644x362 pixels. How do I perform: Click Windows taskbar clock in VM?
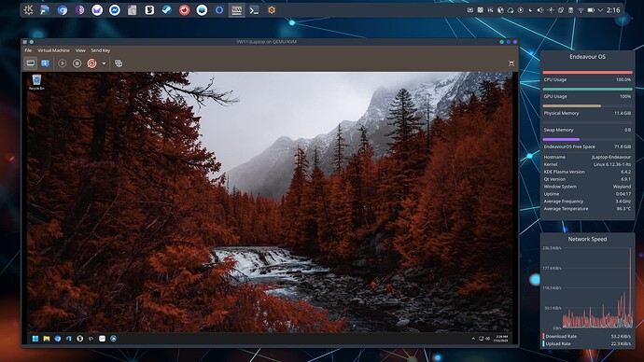pyautogui.click(x=501, y=339)
